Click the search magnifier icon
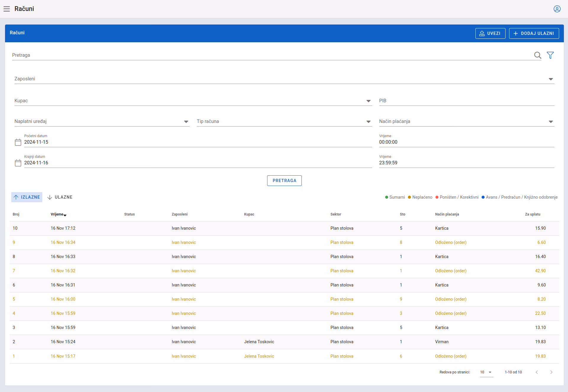 pos(538,55)
